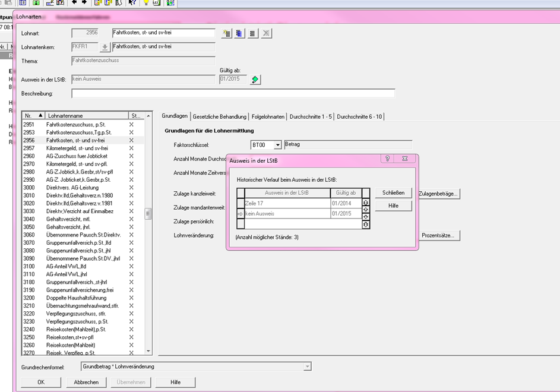Click the bottom down-arrow in the history table
The image size is (560, 392).
tap(366, 225)
